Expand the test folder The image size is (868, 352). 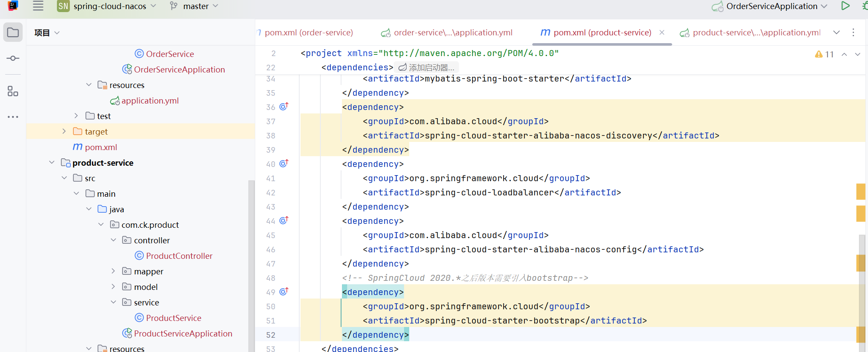(76, 116)
